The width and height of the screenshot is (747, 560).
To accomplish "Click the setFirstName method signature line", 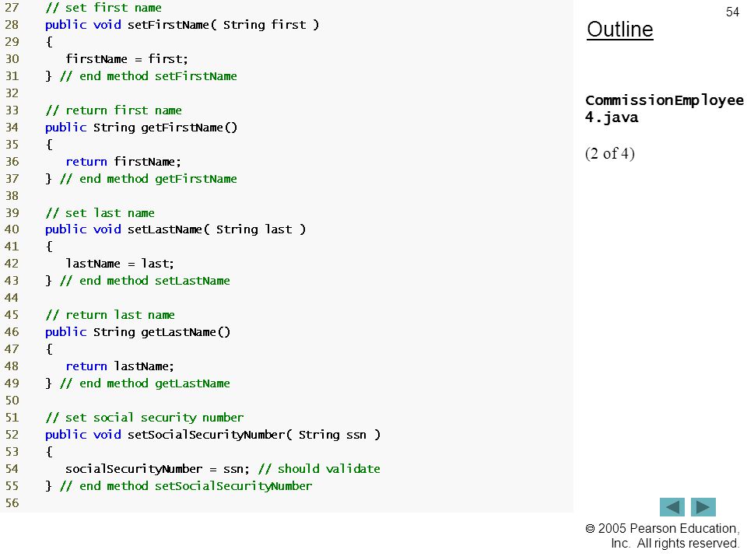I will [x=182, y=25].
